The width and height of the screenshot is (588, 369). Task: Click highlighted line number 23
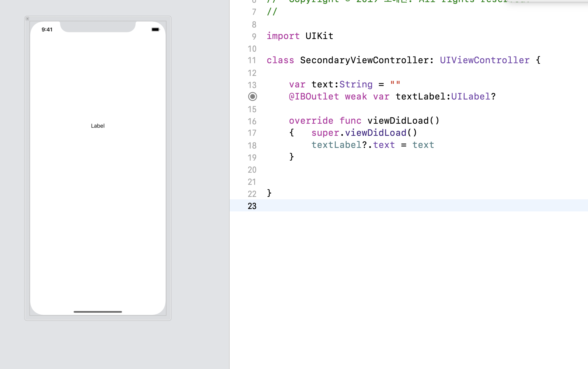pyautogui.click(x=252, y=206)
